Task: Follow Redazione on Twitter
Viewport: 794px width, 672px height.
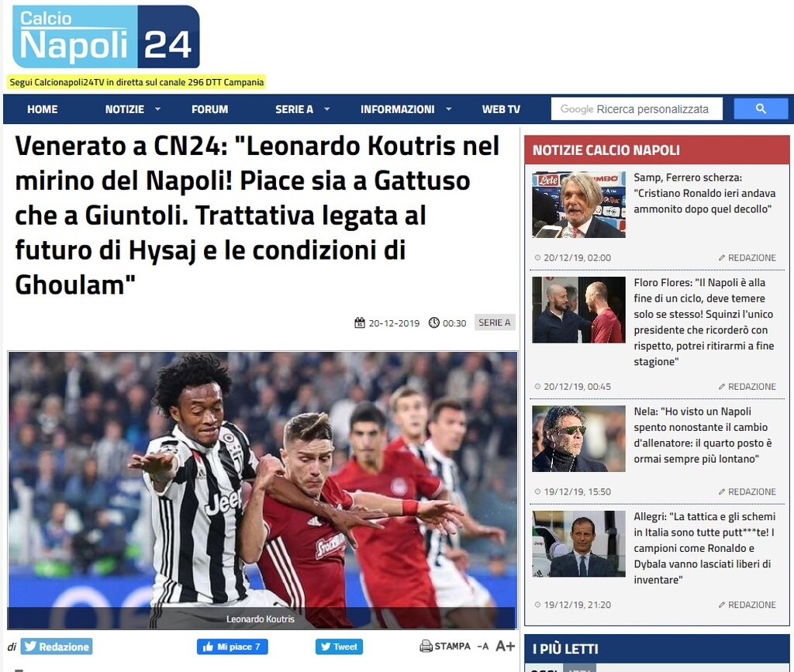Action: point(56,646)
